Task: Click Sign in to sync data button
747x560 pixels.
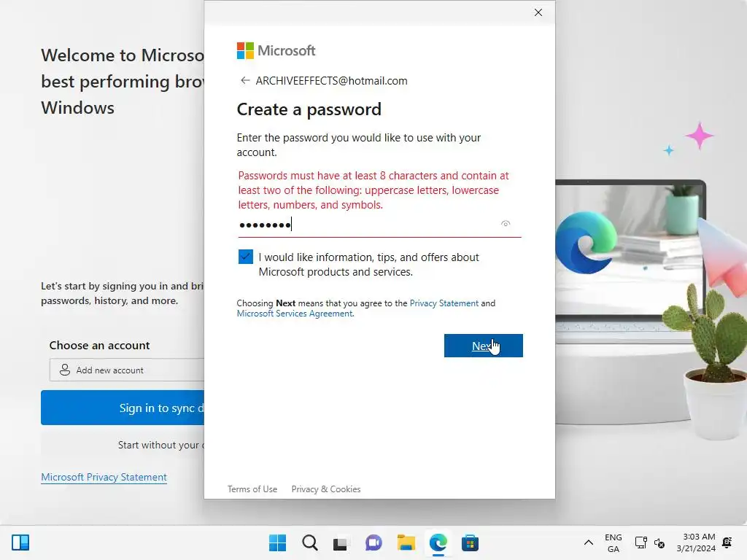Action: point(123,408)
